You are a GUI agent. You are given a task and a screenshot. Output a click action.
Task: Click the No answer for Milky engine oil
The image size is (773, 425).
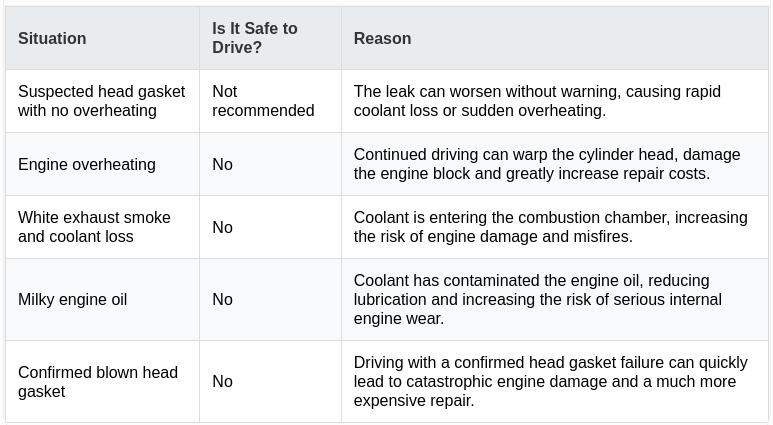coord(222,299)
